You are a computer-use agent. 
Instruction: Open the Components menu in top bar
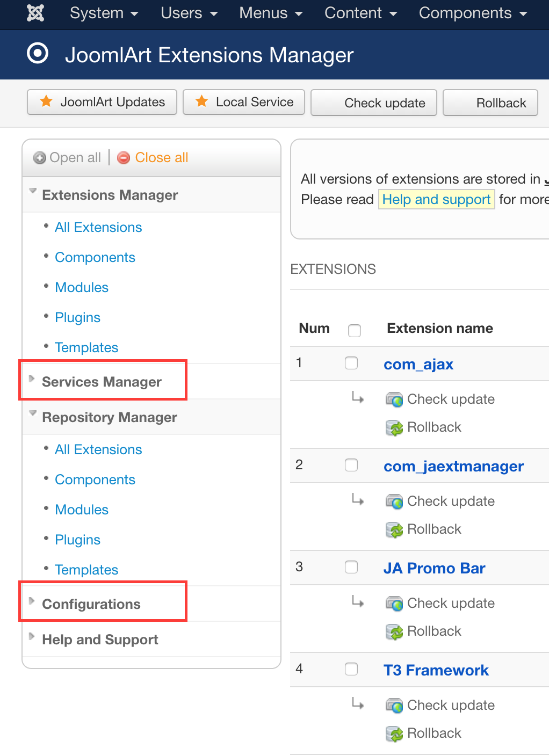point(473,13)
